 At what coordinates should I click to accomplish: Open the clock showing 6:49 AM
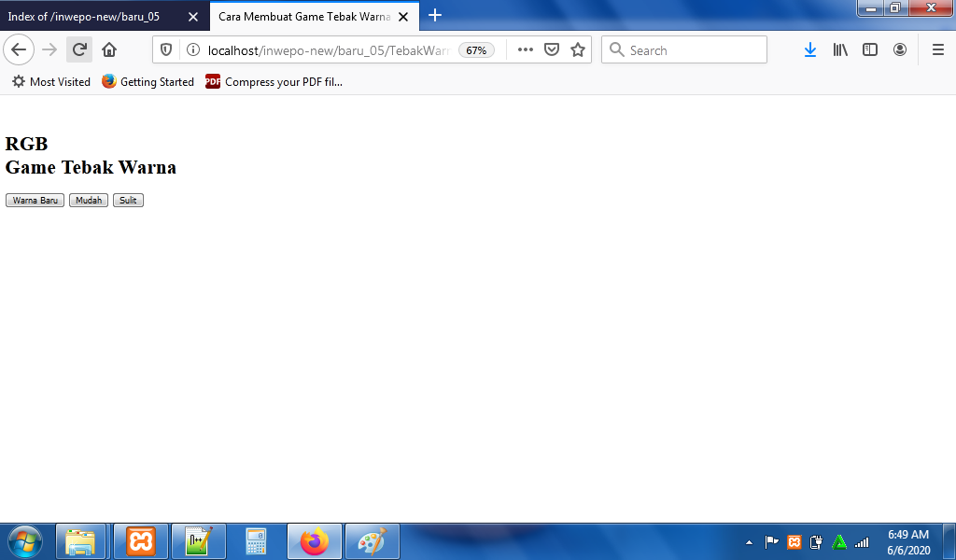908,541
